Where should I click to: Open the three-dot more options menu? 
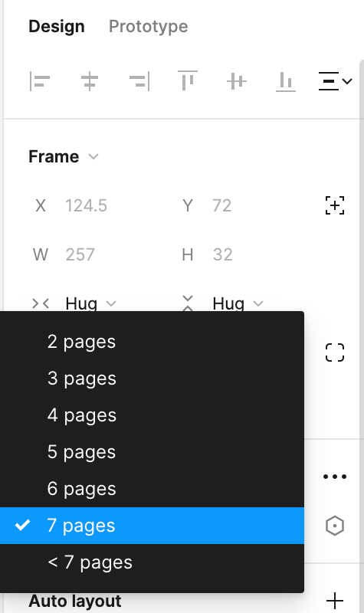pos(335,477)
